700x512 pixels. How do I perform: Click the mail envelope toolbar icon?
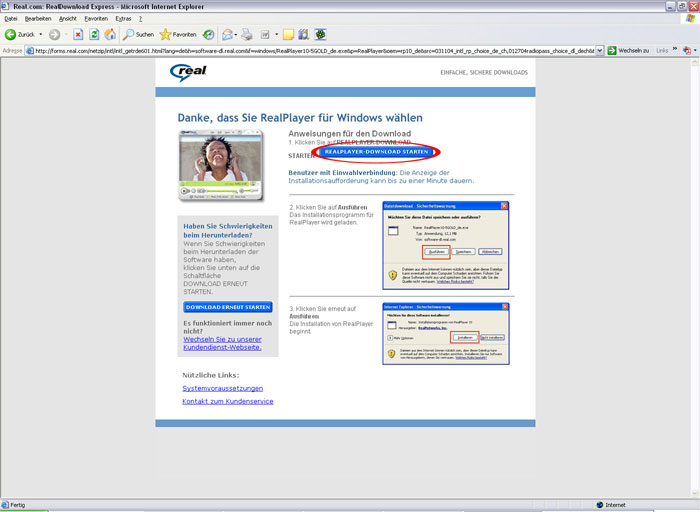[227, 34]
